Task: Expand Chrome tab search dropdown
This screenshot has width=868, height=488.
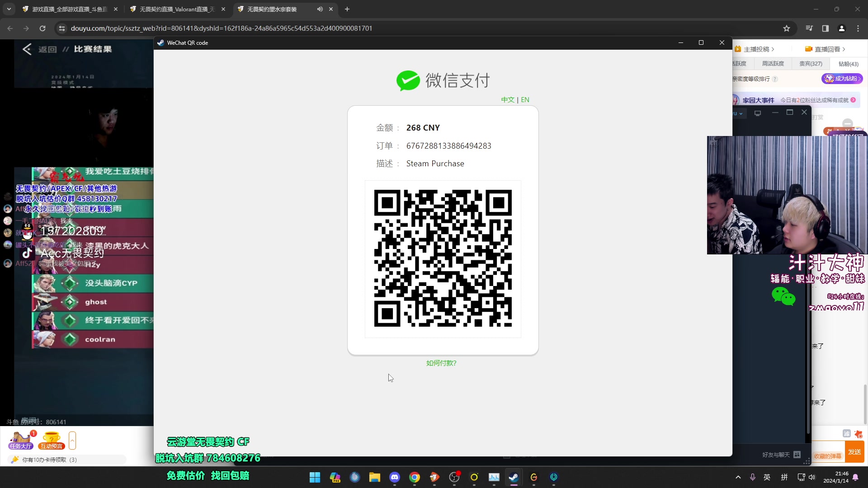Action: click(9, 9)
